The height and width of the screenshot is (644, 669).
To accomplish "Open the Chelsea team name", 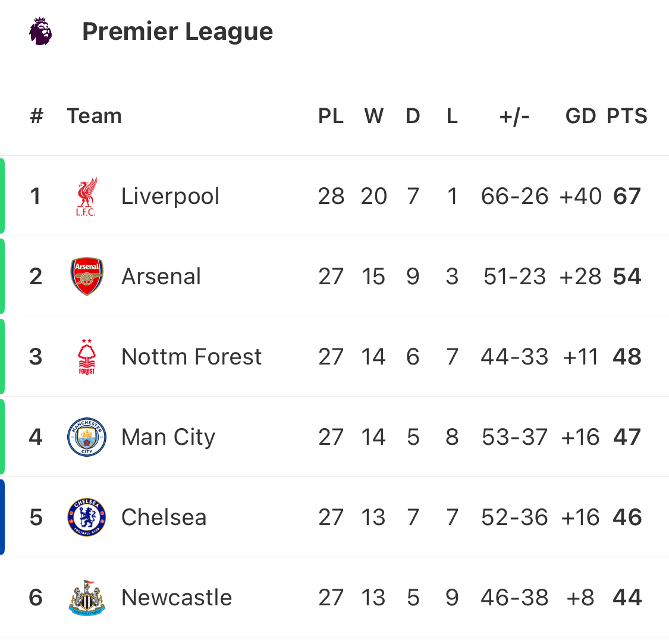I will (x=164, y=517).
